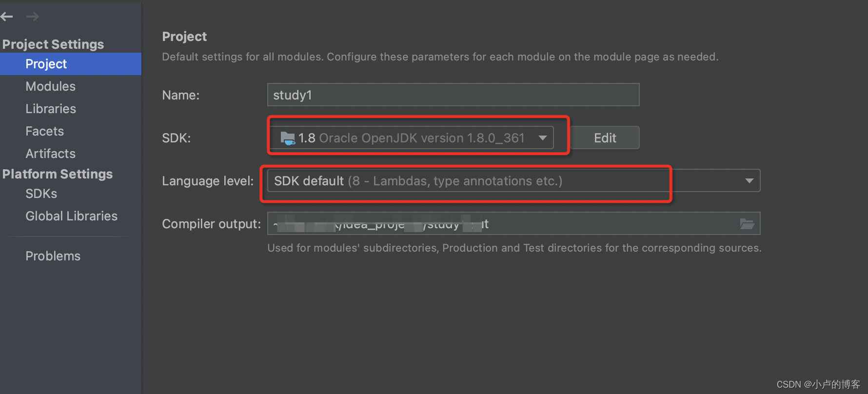Open the Libraries settings section
This screenshot has height=394, width=868.
click(x=50, y=108)
